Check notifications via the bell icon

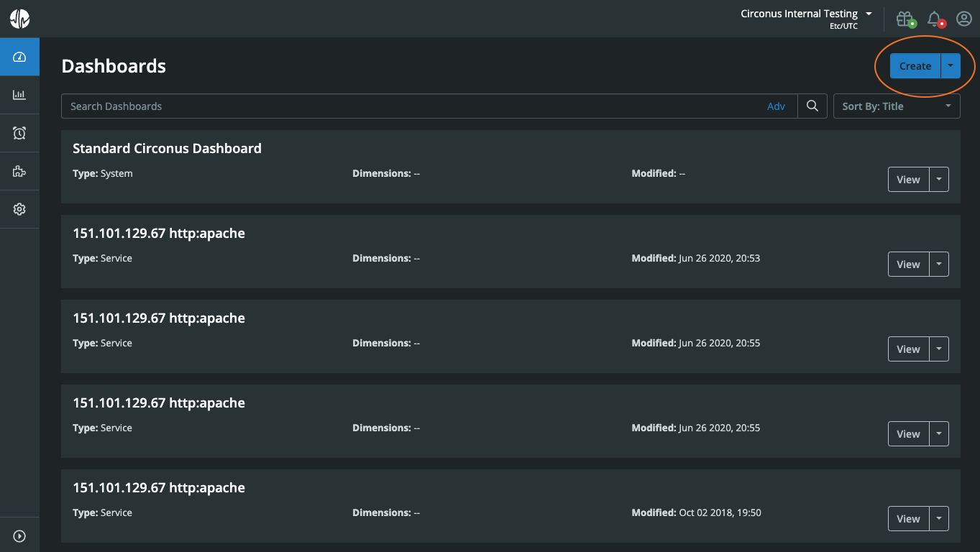tap(935, 19)
